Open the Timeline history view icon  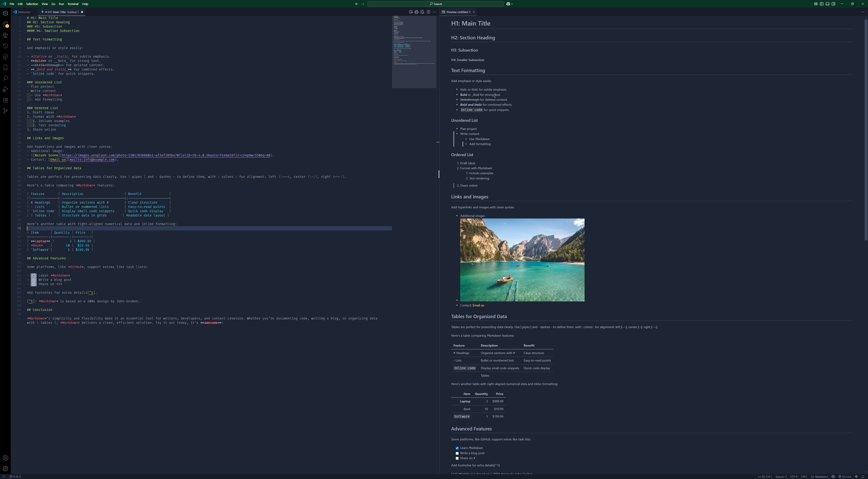click(x=5, y=46)
